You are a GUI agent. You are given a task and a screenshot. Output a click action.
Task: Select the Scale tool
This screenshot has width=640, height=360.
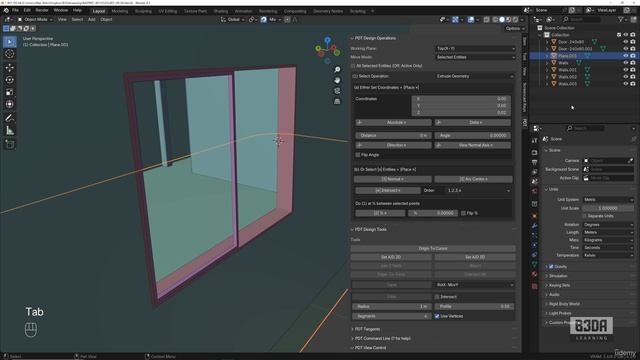tap(9, 92)
